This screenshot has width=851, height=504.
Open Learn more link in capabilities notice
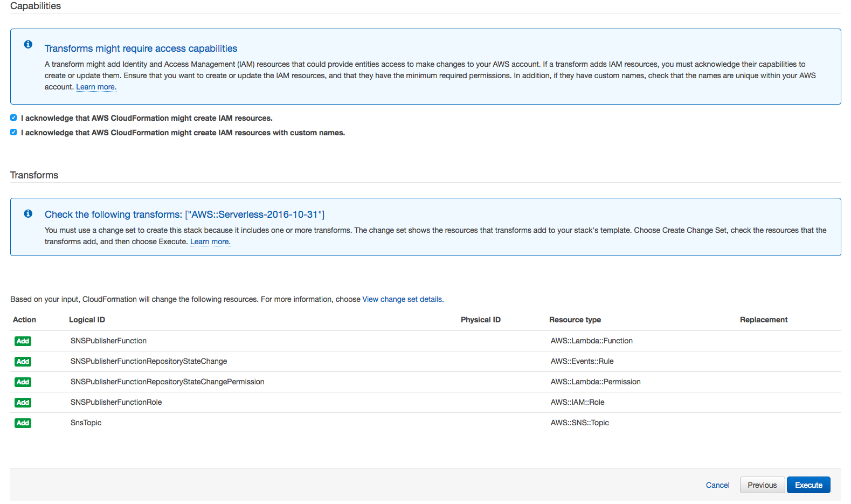(96, 87)
